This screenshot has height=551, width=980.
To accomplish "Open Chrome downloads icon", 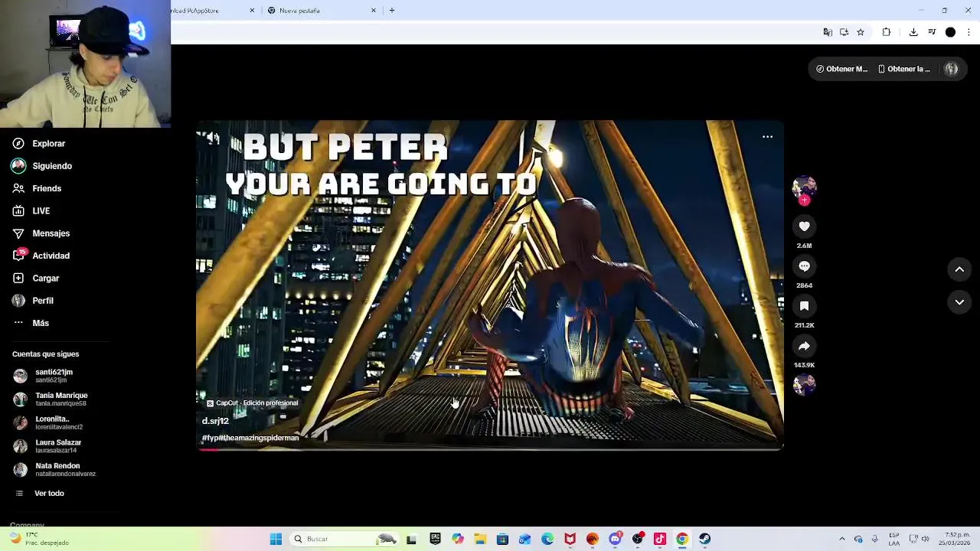I will tap(913, 32).
